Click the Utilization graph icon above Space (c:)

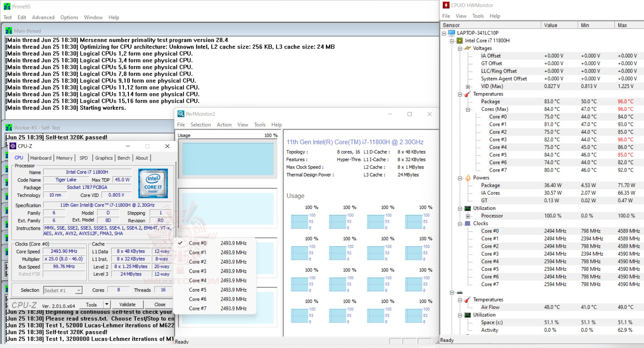[467, 315]
